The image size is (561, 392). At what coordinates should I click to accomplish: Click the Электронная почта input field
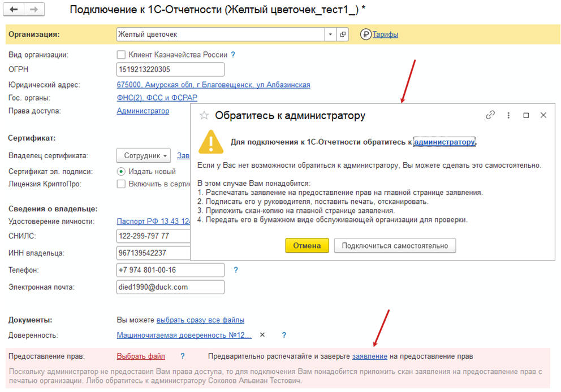170,287
